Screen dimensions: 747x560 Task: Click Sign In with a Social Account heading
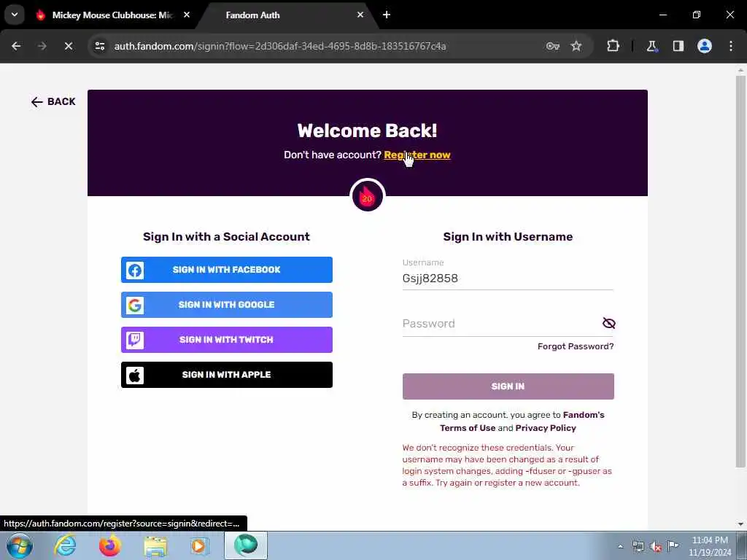226,237
